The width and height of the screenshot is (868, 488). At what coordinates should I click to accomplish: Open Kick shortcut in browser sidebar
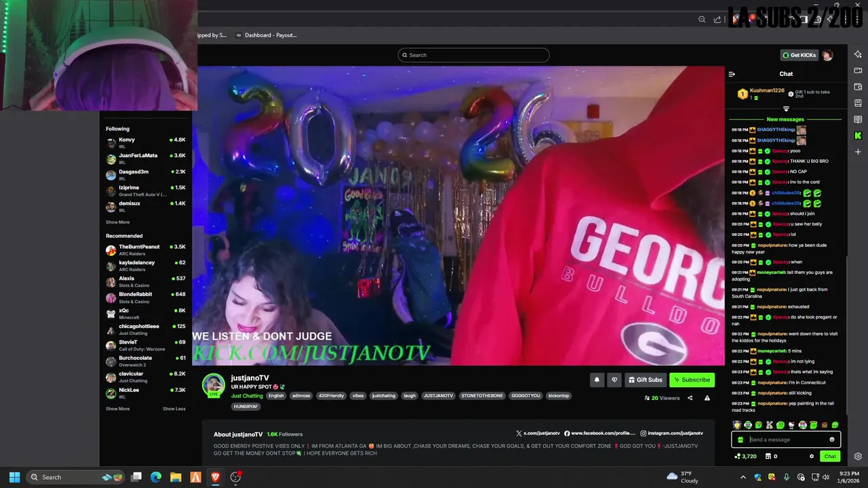858,136
